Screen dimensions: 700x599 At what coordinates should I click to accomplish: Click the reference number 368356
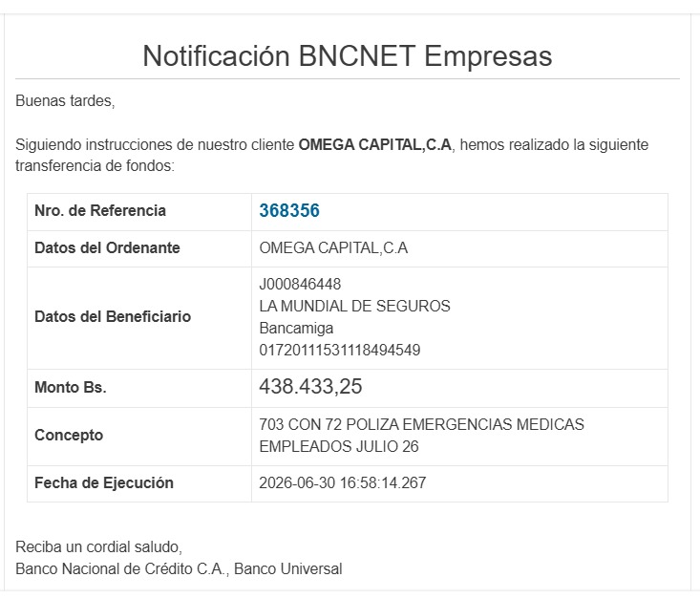[x=289, y=211]
